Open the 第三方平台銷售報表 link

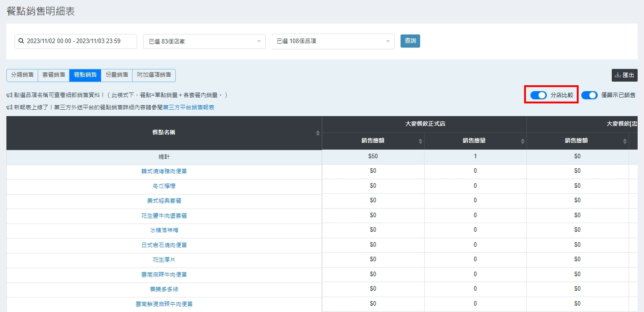click(188, 107)
